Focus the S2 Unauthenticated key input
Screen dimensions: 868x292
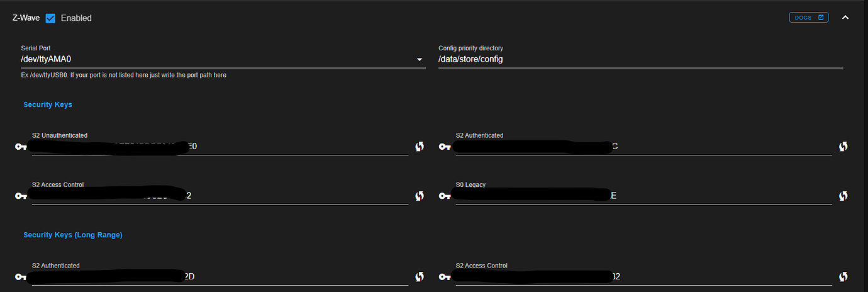[x=220, y=147]
